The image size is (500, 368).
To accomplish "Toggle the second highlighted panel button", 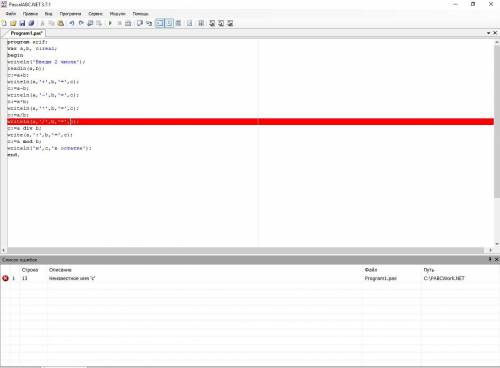I will click(169, 23).
